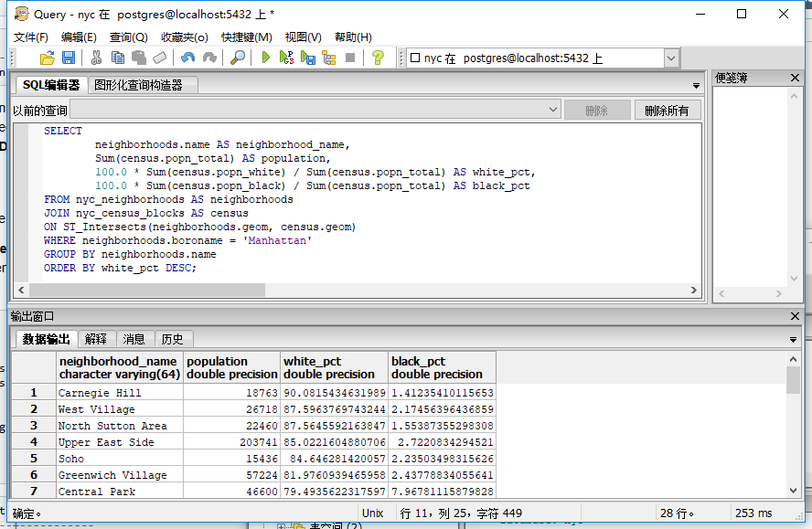812x529 pixels.
Task: Open the 视图(V) menu
Action: [303, 37]
